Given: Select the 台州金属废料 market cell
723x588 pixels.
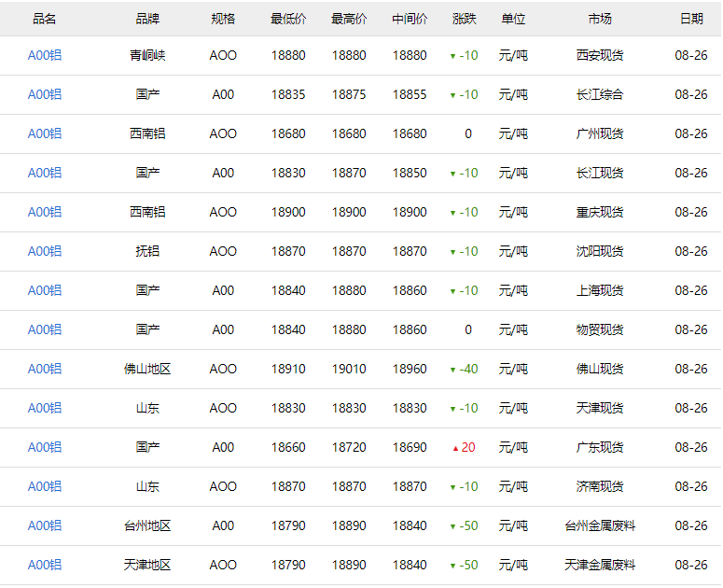Looking at the screenshot, I should (600, 525).
